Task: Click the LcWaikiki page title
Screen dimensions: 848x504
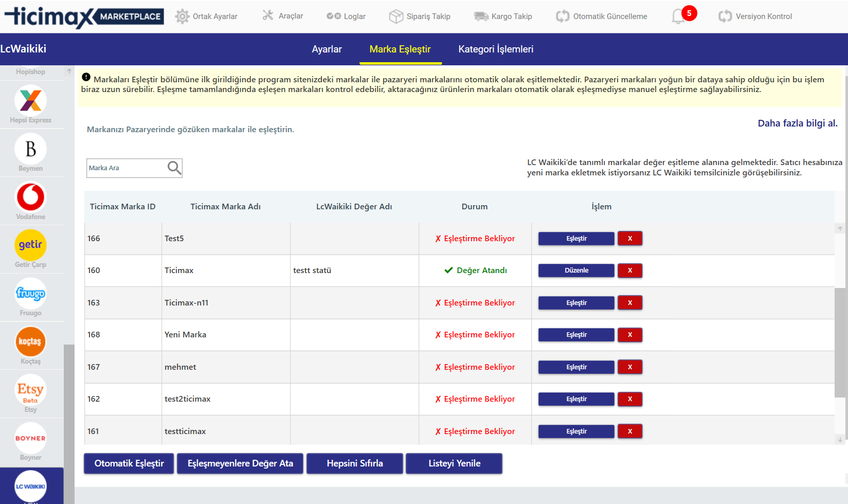Action: tap(23, 49)
